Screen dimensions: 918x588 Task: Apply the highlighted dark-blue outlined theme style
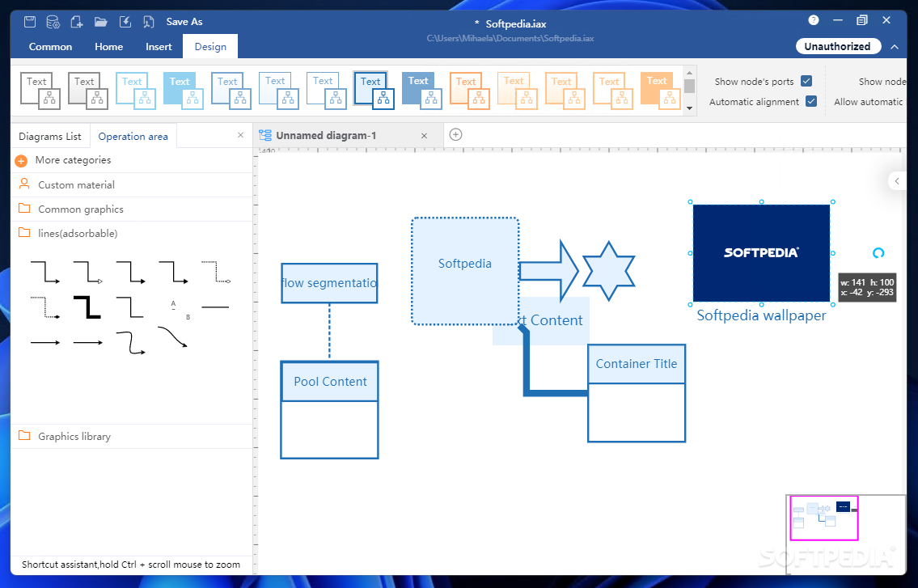click(x=374, y=91)
